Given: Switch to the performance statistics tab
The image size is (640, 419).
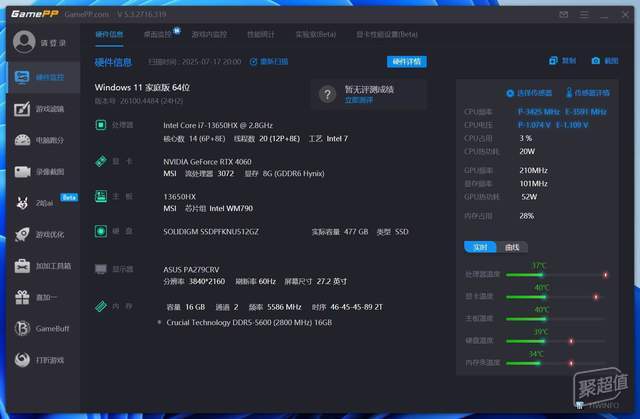Looking at the screenshot, I should click(x=261, y=35).
